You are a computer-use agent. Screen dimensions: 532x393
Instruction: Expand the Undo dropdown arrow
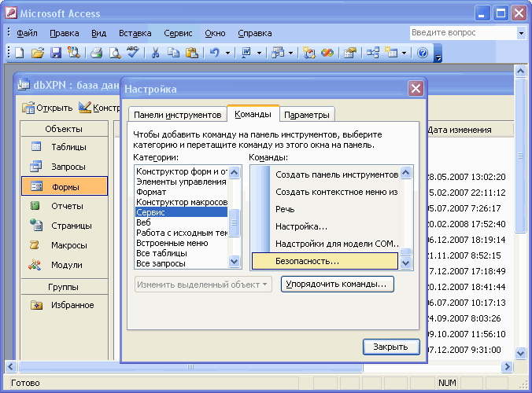click(227, 53)
